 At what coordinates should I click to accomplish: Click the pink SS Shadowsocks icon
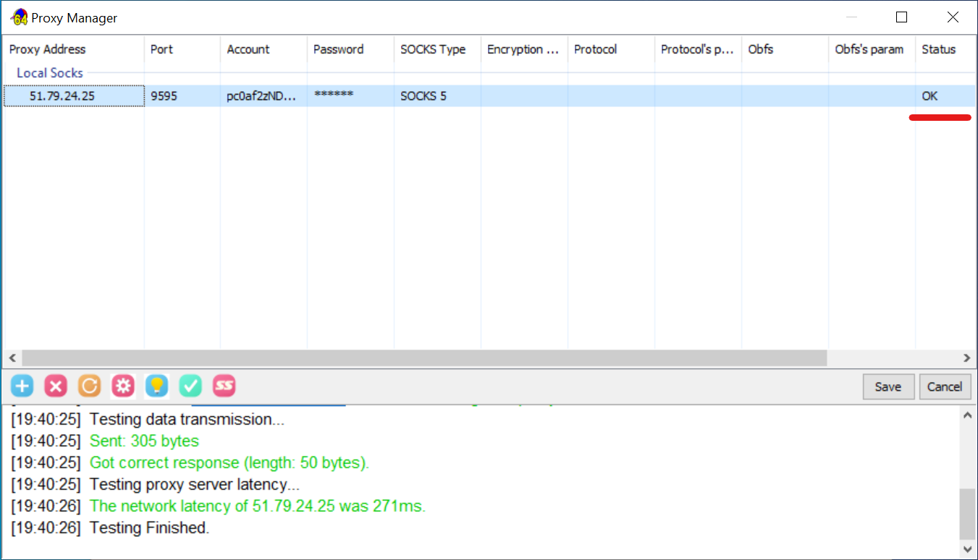(224, 386)
